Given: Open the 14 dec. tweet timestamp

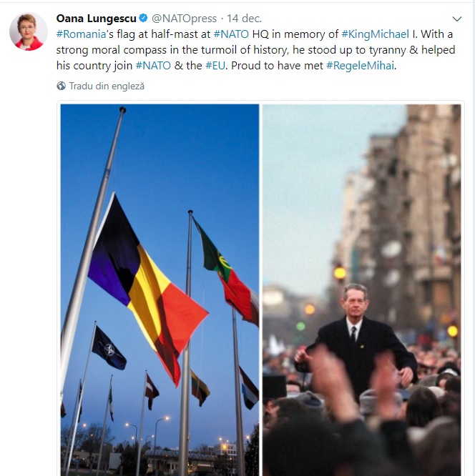Looking at the screenshot, I should point(244,19).
